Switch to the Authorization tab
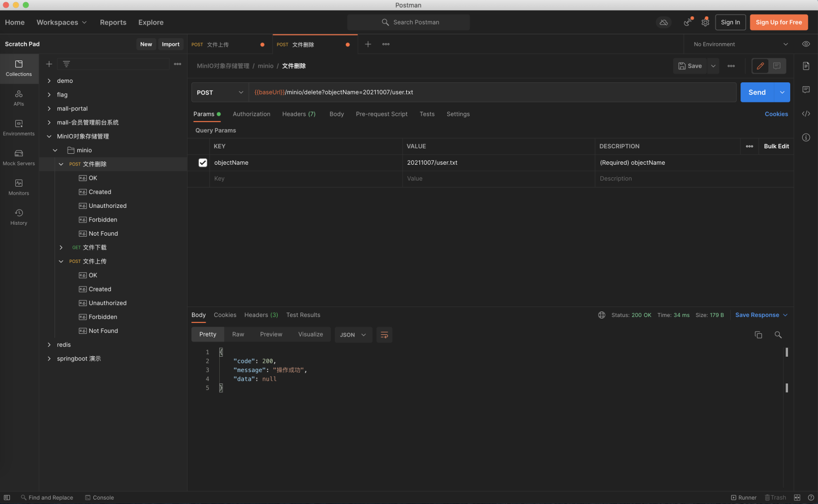 click(x=251, y=114)
